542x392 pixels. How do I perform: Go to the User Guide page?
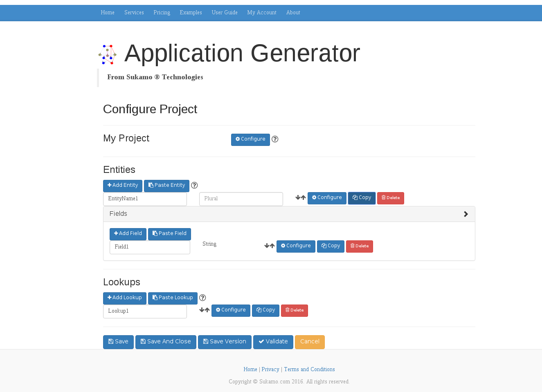coord(224,13)
